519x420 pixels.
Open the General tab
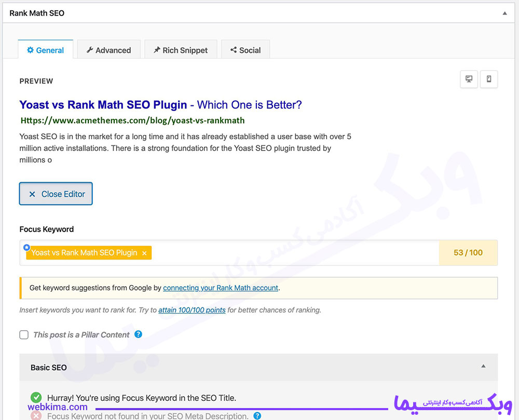(45, 50)
